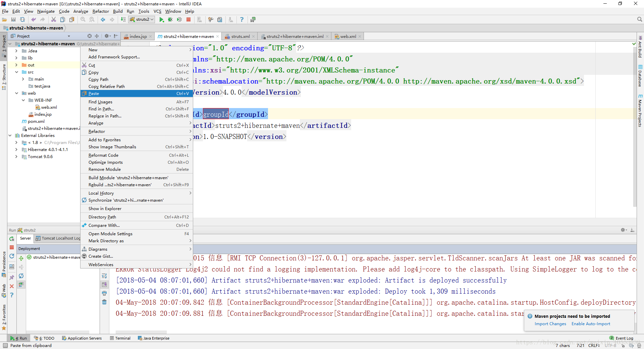
Task: Choose Find Usages in context menu
Action: (x=137, y=102)
